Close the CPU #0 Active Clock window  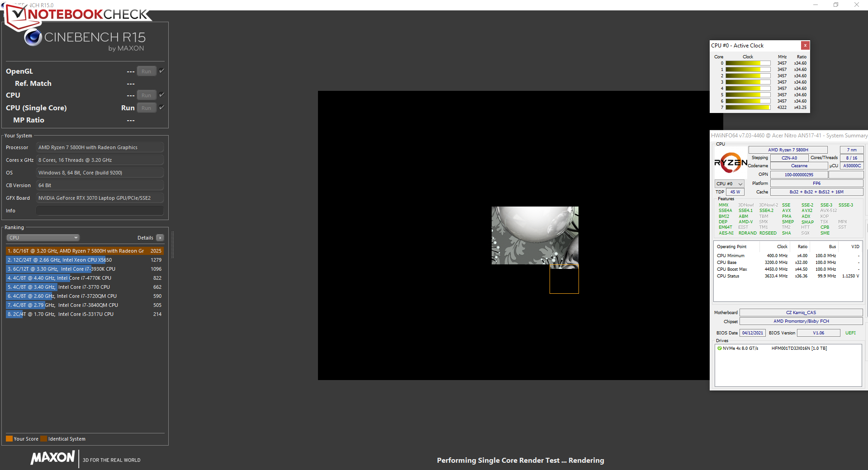point(805,46)
